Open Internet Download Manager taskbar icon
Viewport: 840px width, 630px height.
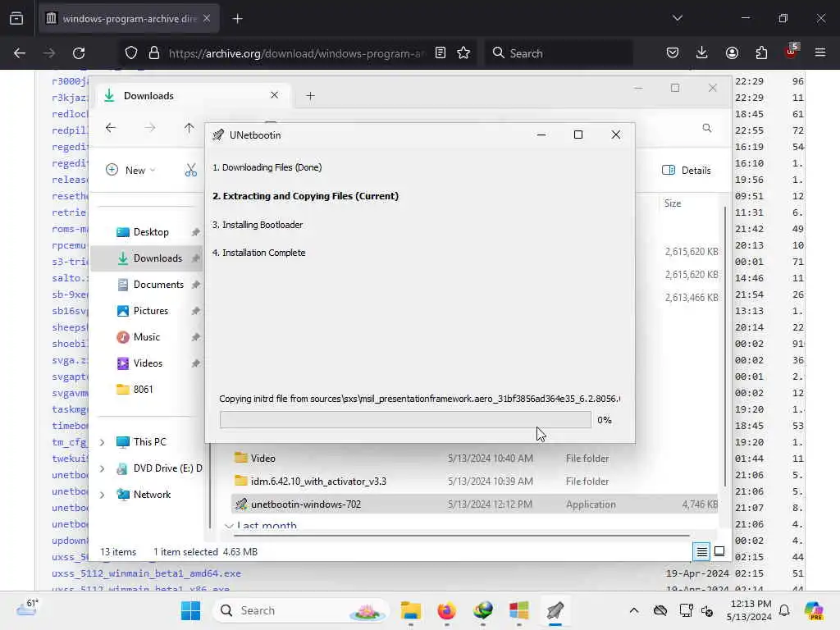[x=482, y=610]
